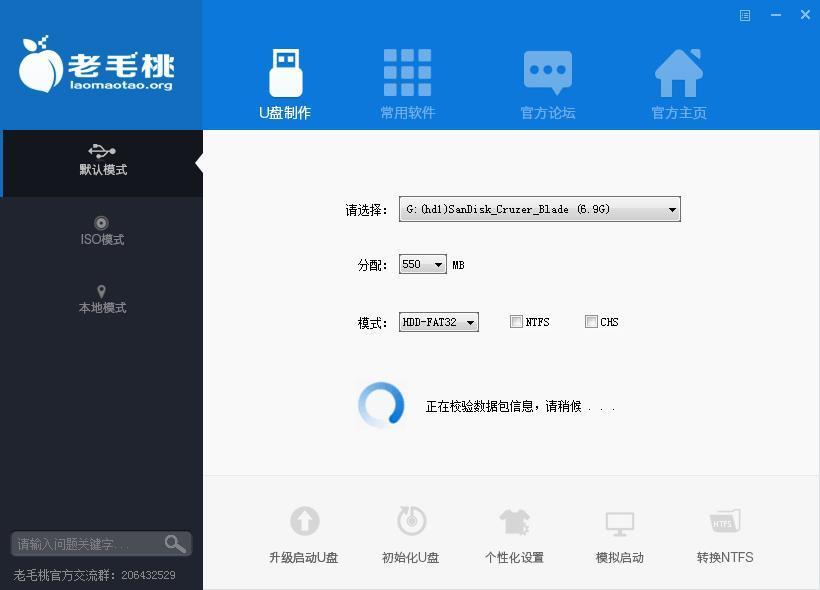
Task: Click the 模拟启动 simulation boot icon
Action: (619, 520)
